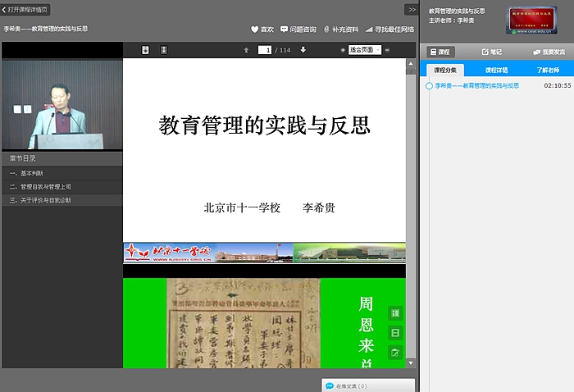Click scrollbar up arrow in slide viewer

pyautogui.click(x=411, y=64)
